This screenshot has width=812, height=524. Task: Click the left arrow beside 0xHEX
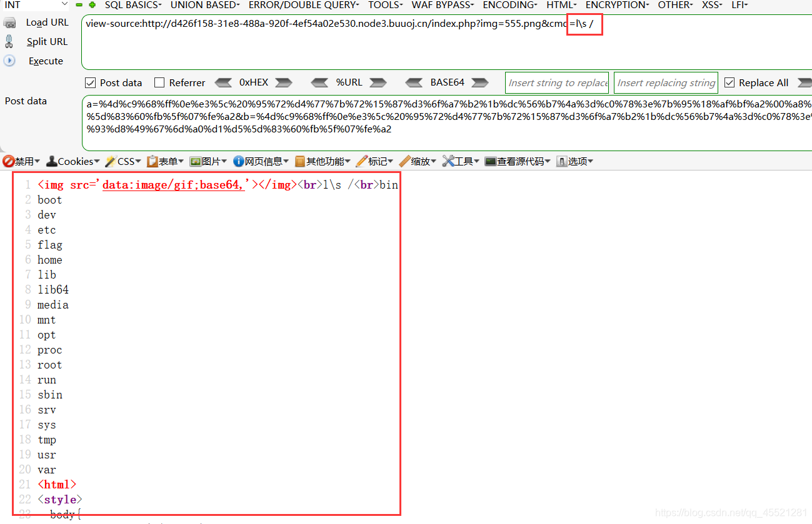click(223, 82)
